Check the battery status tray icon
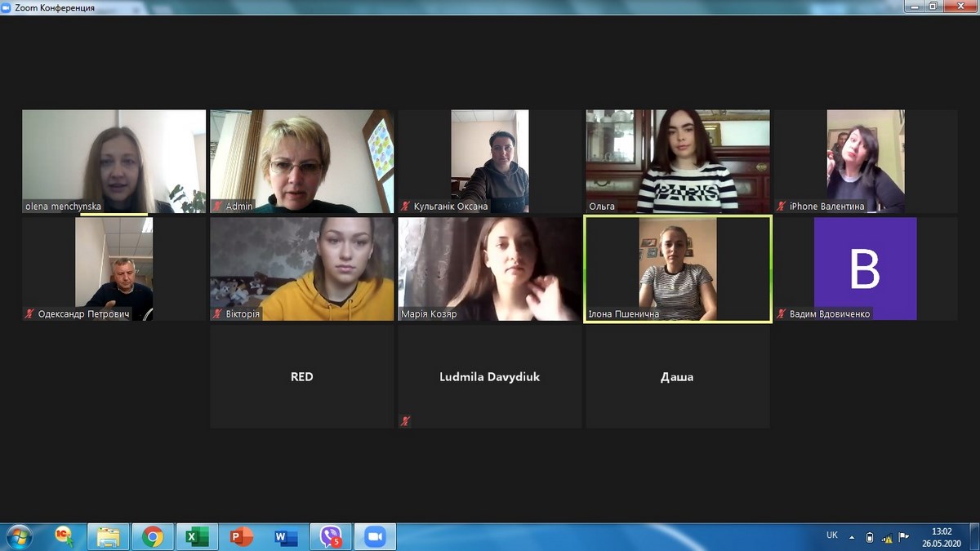Viewport: 980px width, 551px height. click(870, 538)
